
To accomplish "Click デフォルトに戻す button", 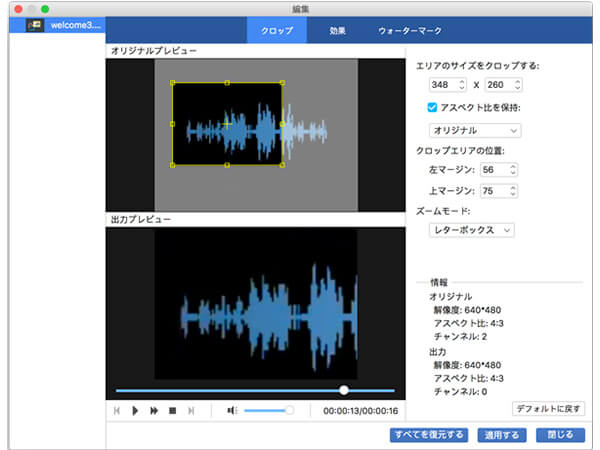I will (548, 408).
